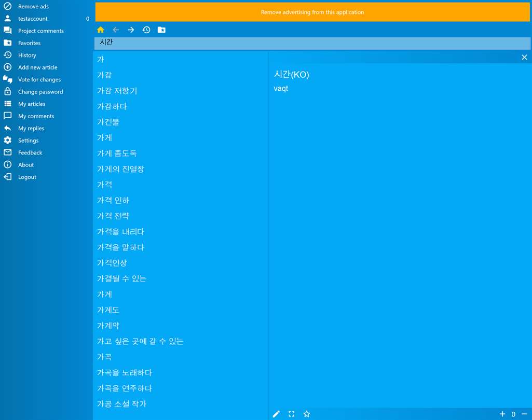Go back with the left arrow icon
The width and height of the screenshot is (532, 420).
pyautogui.click(x=116, y=30)
